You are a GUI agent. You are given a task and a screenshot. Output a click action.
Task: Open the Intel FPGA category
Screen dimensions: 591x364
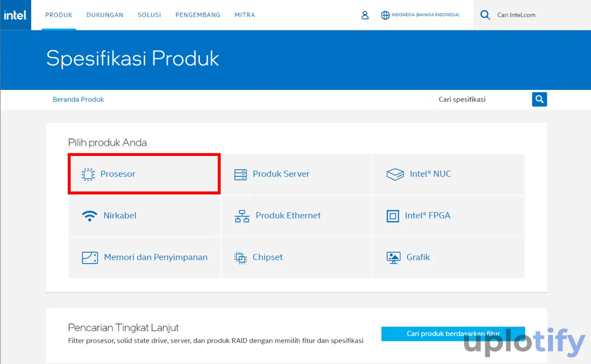(x=449, y=215)
